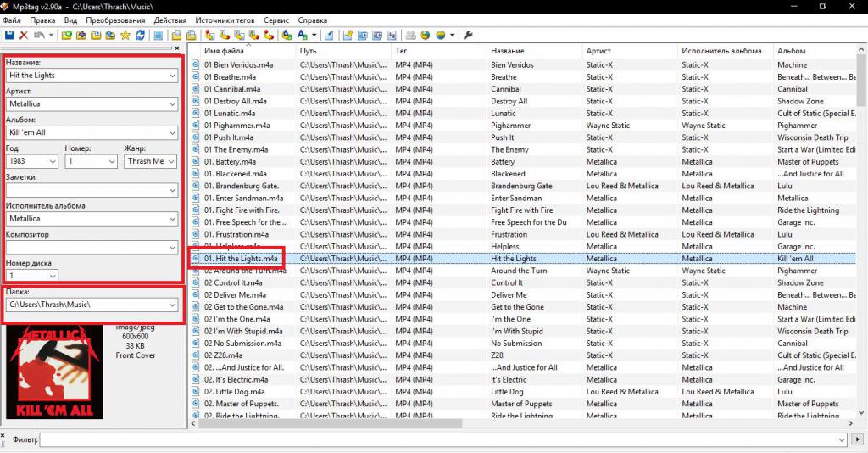Click the horizontal scrollbar of the file list
868x453 pixels.
click(330, 423)
